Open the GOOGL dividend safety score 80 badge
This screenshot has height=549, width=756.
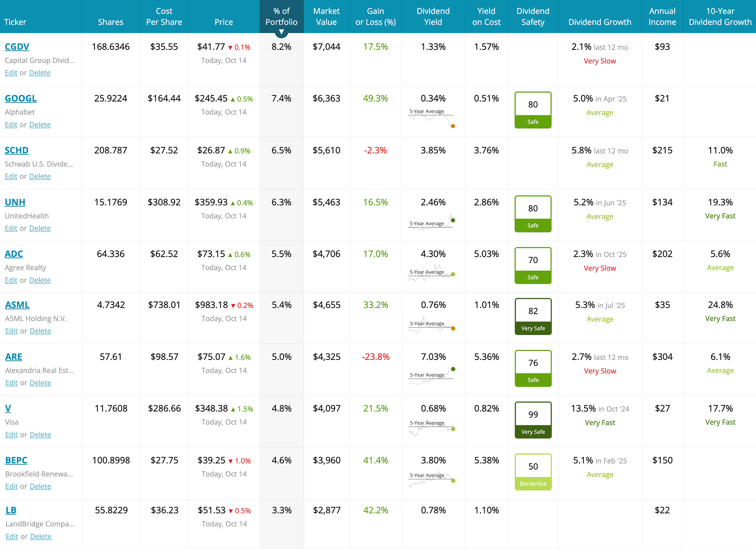tap(533, 110)
